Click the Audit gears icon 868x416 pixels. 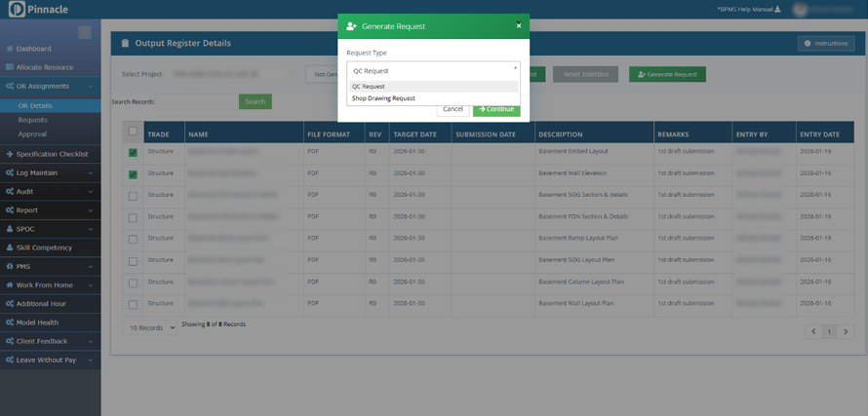pyautogui.click(x=10, y=192)
